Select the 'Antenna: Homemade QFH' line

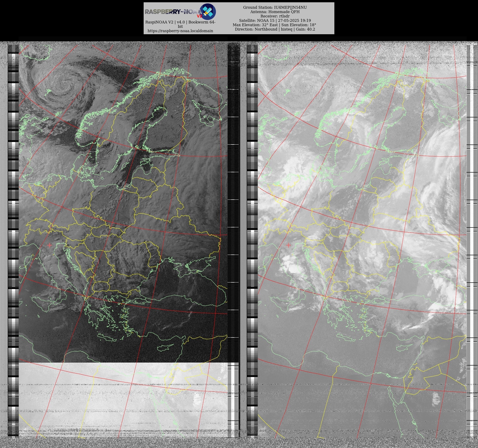tap(275, 12)
